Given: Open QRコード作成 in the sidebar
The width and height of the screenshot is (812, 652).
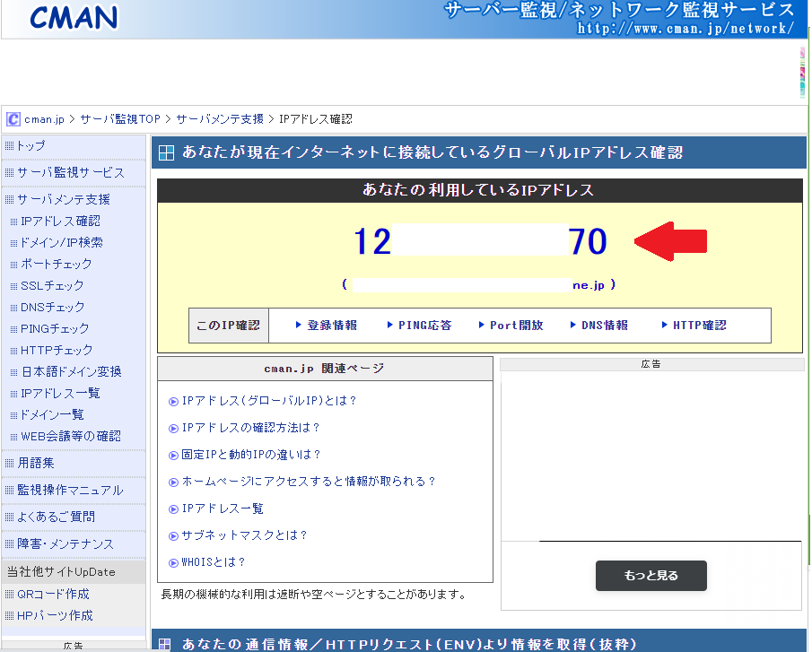Looking at the screenshot, I should coord(53,594).
